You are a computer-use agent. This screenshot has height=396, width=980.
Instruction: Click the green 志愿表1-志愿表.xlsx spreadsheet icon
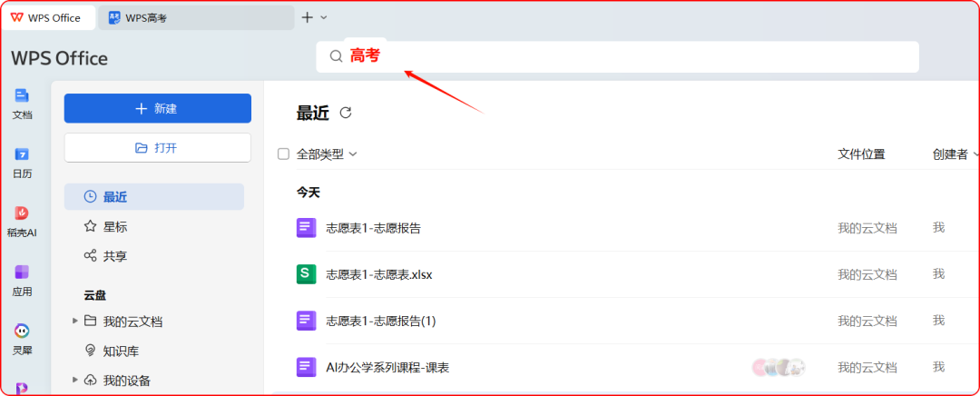[x=306, y=274]
